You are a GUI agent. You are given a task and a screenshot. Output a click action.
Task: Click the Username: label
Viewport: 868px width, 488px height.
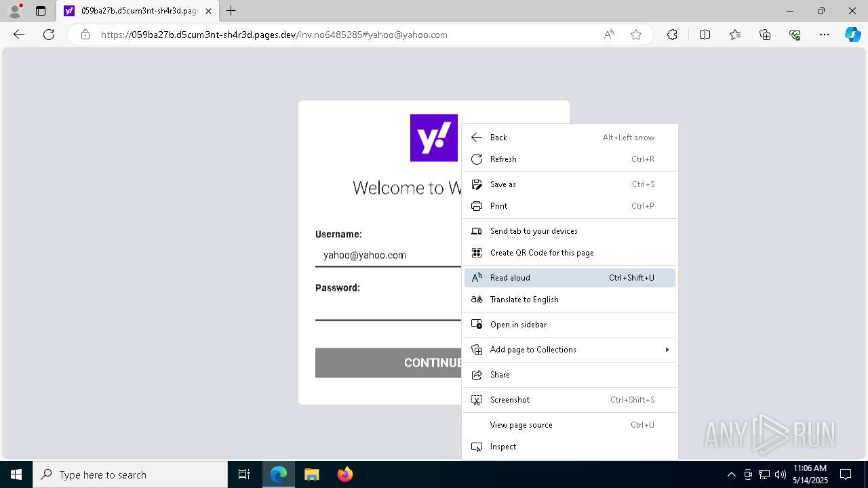[338, 234]
